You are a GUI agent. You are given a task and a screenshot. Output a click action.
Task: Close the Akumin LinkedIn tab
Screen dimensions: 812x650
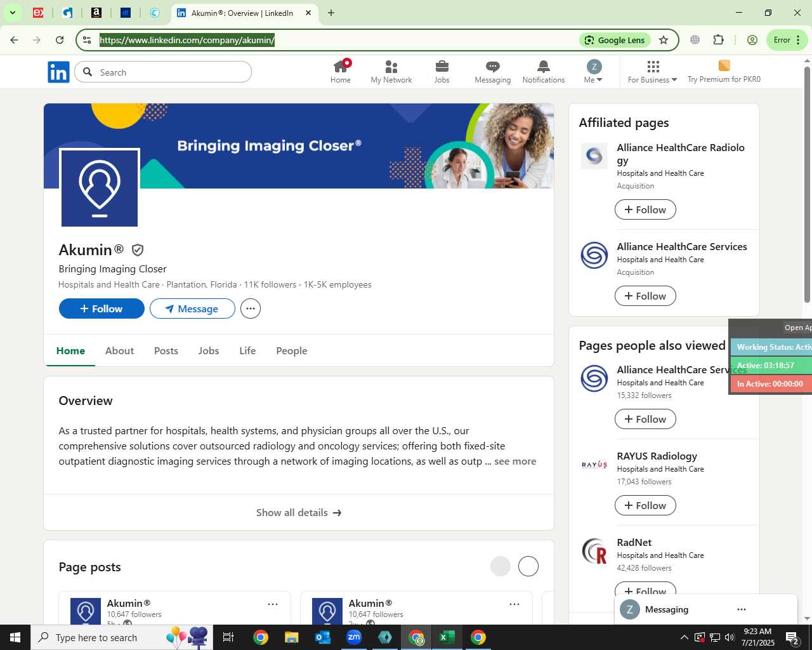308,13
